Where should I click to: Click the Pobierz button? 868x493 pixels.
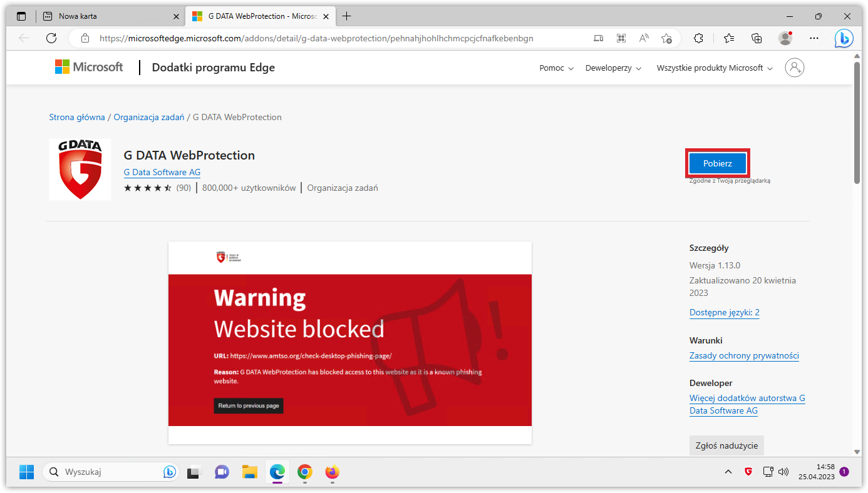[717, 163]
